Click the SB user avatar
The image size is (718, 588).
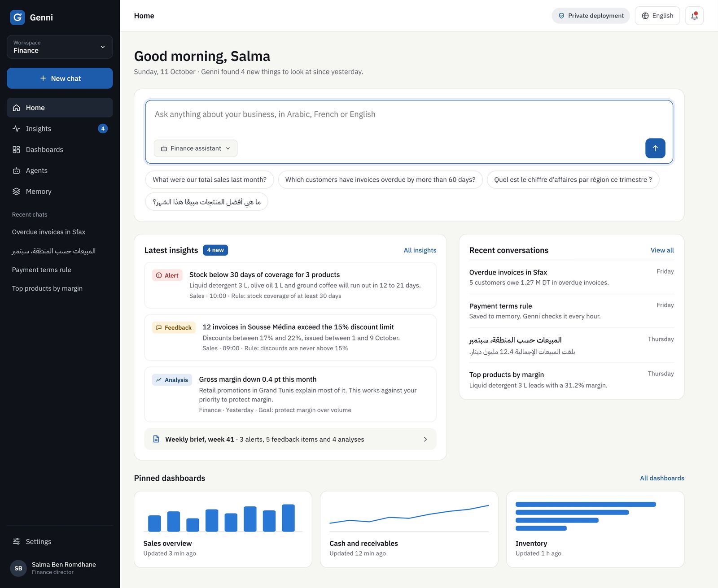pos(18,568)
